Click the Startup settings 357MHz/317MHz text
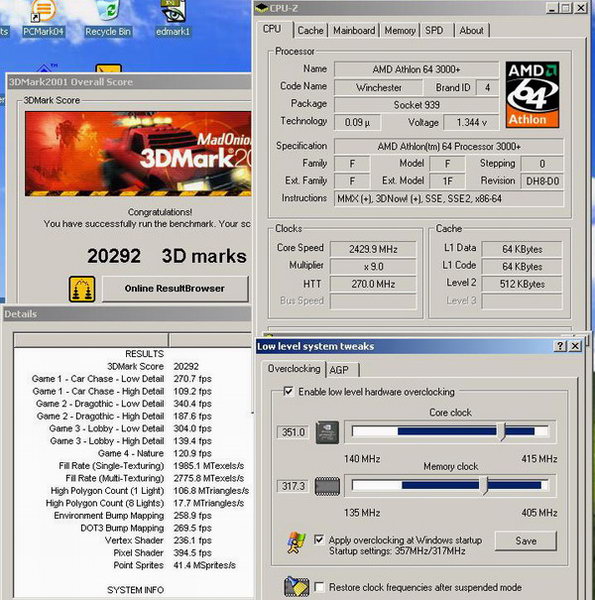The image size is (595, 600). tap(397, 551)
